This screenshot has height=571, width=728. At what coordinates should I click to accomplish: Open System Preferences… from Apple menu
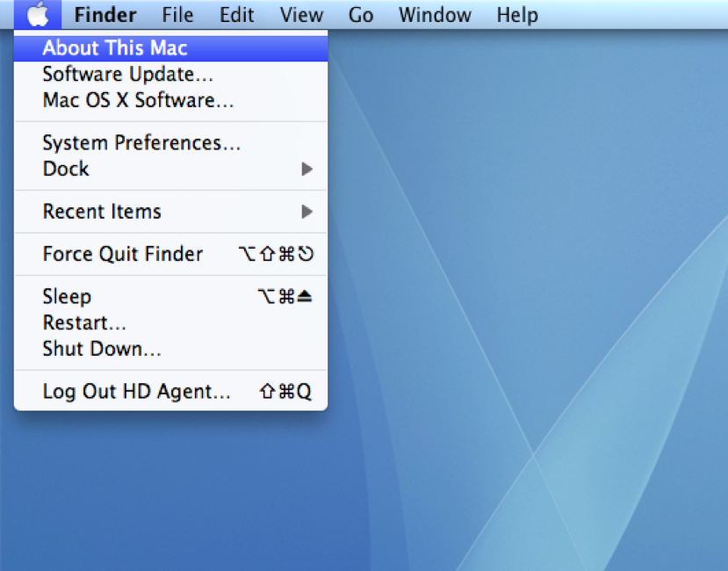141,143
